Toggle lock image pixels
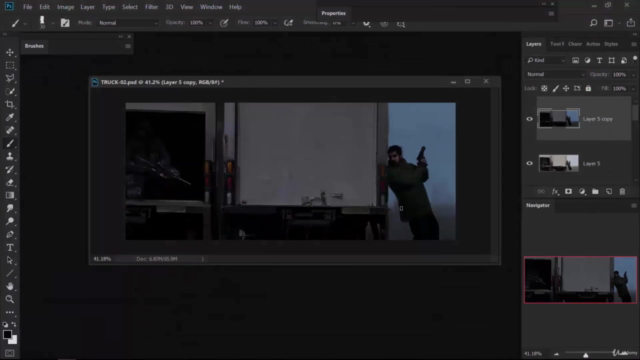The image size is (640, 360). [556, 89]
